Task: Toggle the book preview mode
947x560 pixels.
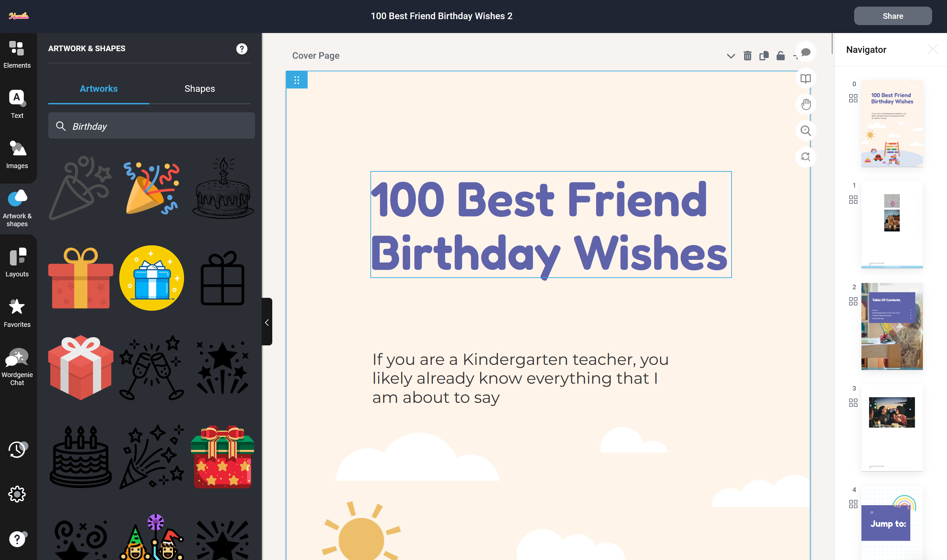Action: 805,79
